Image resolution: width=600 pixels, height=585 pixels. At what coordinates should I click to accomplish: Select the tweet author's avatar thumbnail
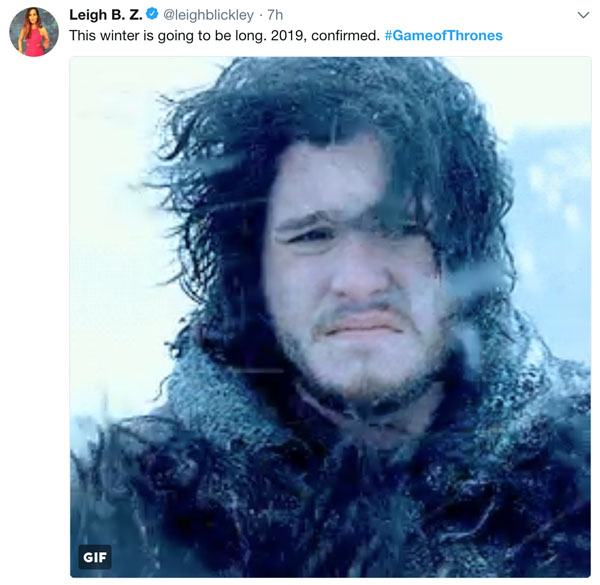[x=33, y=33]
